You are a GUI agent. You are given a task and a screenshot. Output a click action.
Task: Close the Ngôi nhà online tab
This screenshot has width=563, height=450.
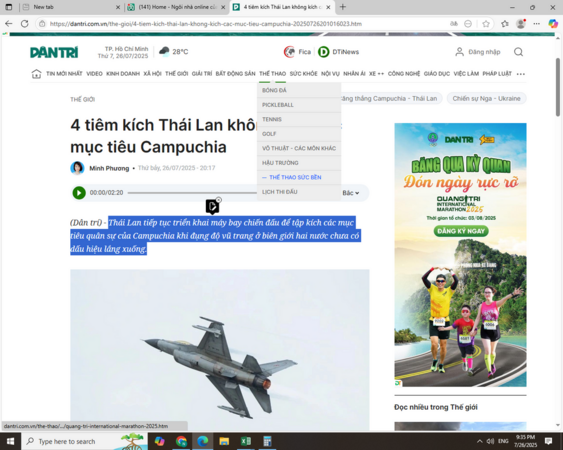(223, 7)
